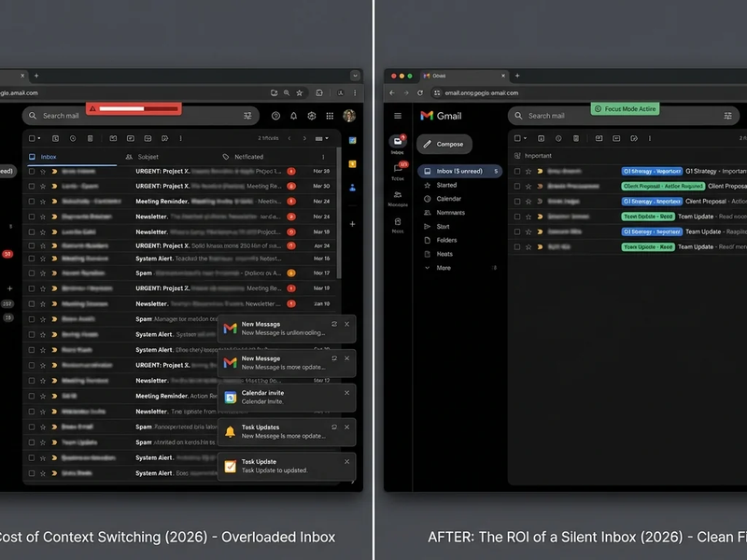Click the Focus Mode Active badge
Screen dimensions: 747x560
(x=625, y=109)
